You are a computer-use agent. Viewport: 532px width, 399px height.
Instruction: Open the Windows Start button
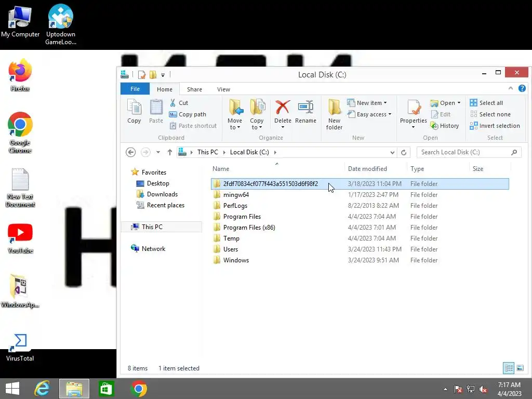[12, 389]
